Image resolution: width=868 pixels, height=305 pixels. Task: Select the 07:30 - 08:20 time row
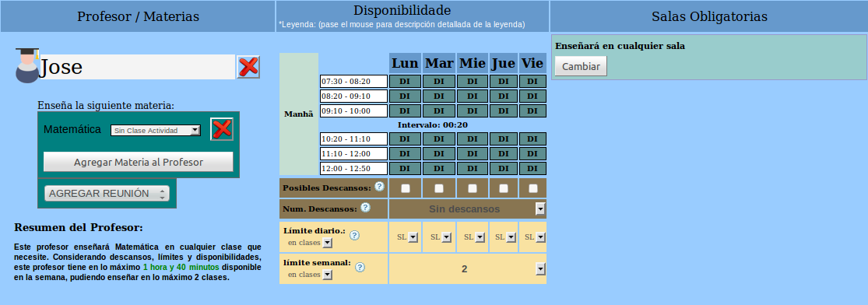353,82
